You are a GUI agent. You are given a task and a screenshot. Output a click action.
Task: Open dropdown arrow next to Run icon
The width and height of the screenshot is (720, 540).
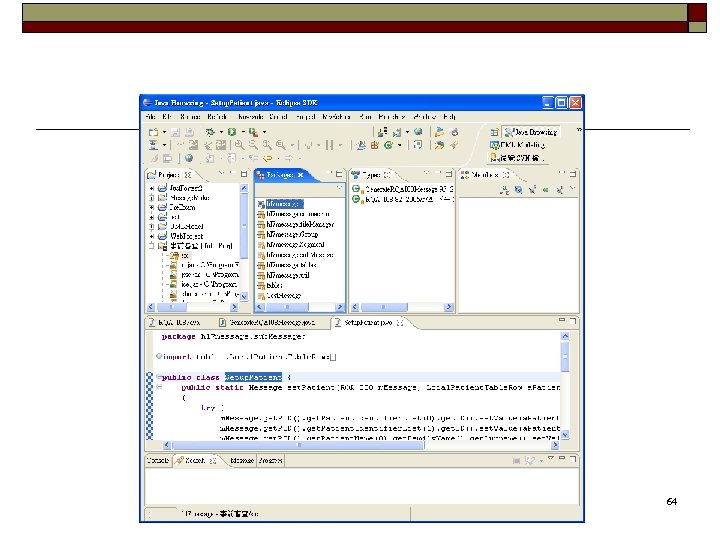point(243,132)
